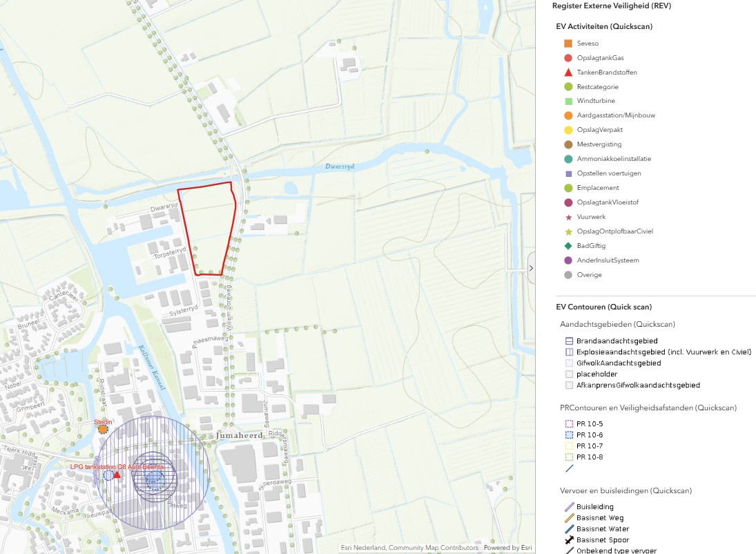Viewport: 756px width, 554px height.
Task: Click the OpslagtankVloeistof magenta circle icon
Action: point(568,202)
